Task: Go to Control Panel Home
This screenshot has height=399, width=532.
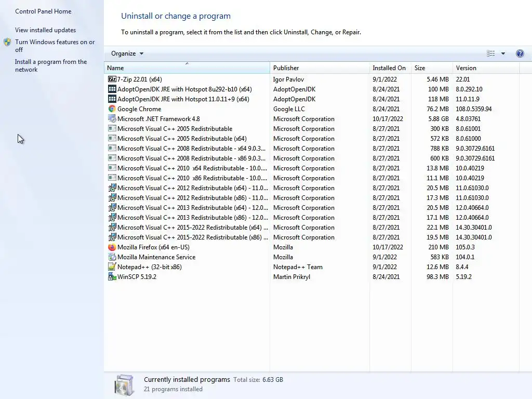Action: click(43, 11)
